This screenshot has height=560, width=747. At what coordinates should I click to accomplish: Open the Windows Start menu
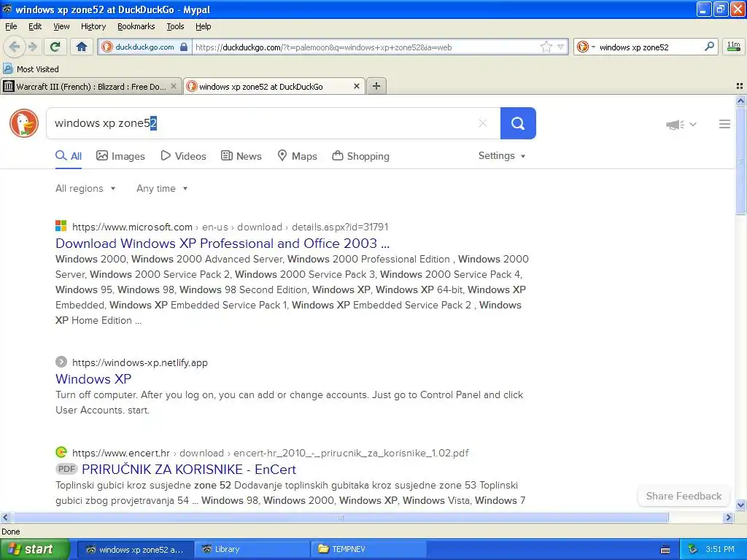[34, 550]
